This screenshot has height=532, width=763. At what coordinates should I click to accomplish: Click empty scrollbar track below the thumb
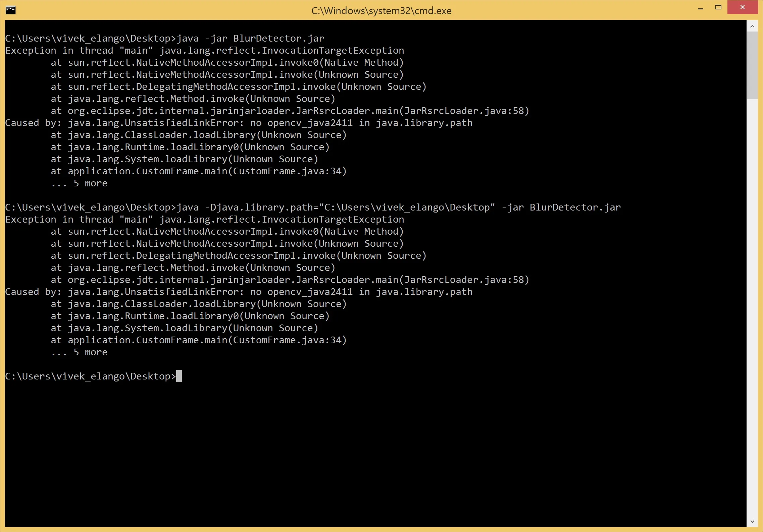click(x=752, y=302)
